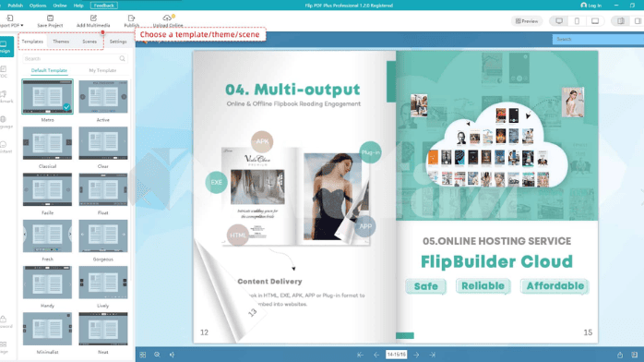Click the Safe label on page 15
The height and width of the screenshot is (362, 644).
coord(426,286)
